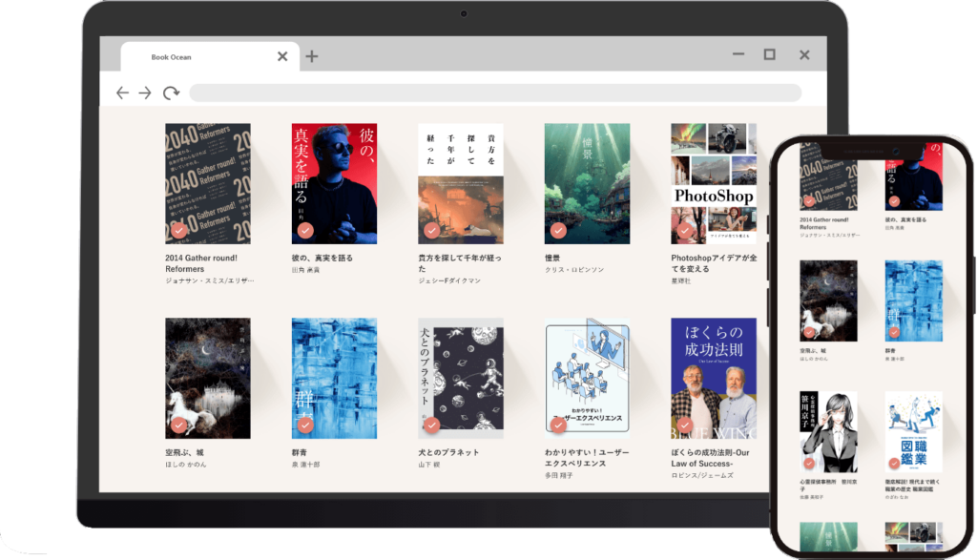Click title 空飛ぶ、城 in laptop browser
Viewport: 977px width, 560px height.
184,453
